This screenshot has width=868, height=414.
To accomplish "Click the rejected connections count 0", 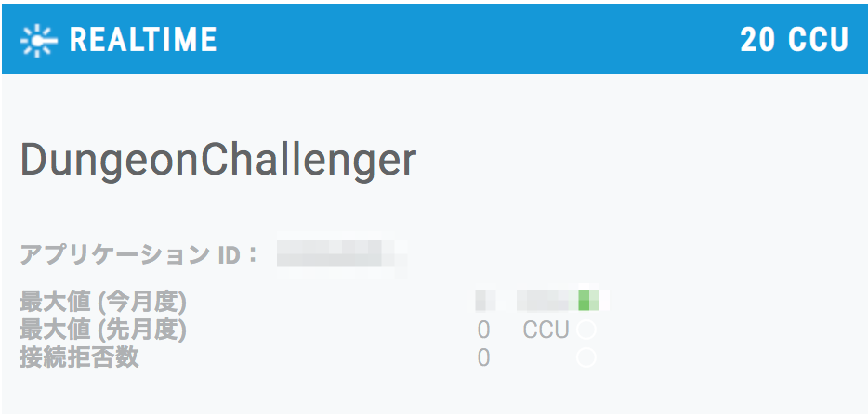I will [x=484, y=357].
